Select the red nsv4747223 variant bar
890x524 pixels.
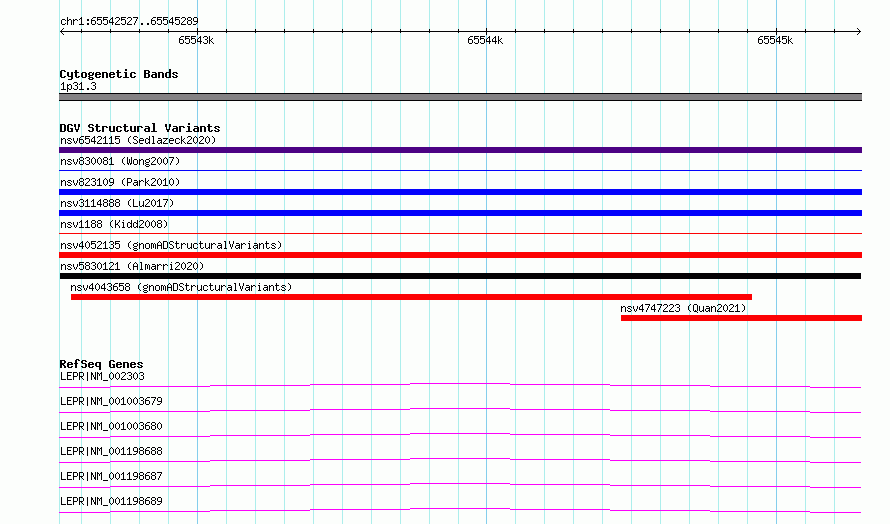[741, 318]
